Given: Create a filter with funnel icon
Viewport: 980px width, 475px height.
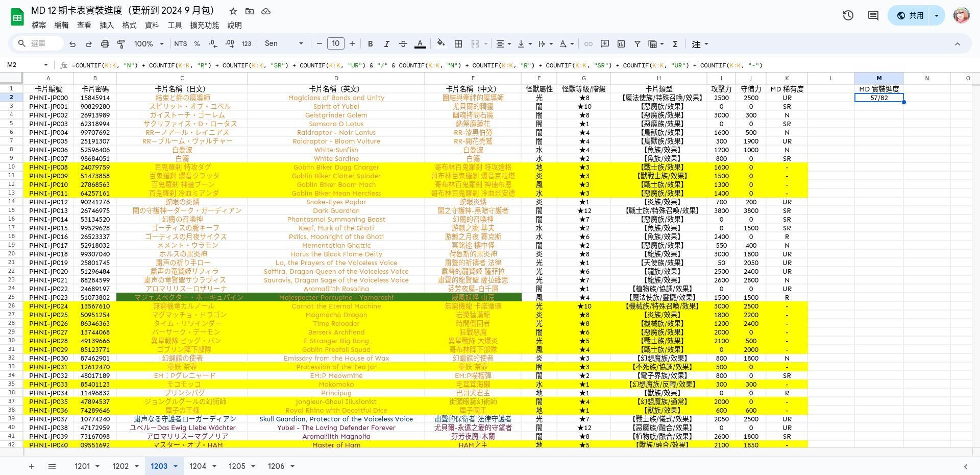Looking at the screenshot, I should click(638, 44).
